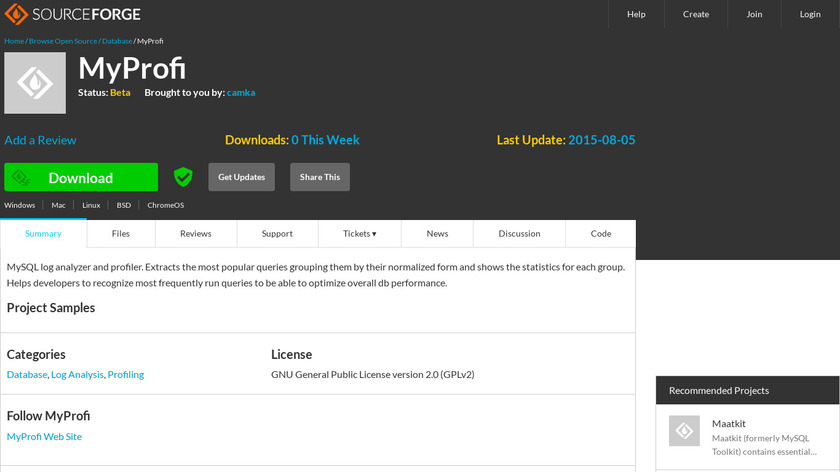
Task: Open the Discussion tab
Action: coord(519,234)
